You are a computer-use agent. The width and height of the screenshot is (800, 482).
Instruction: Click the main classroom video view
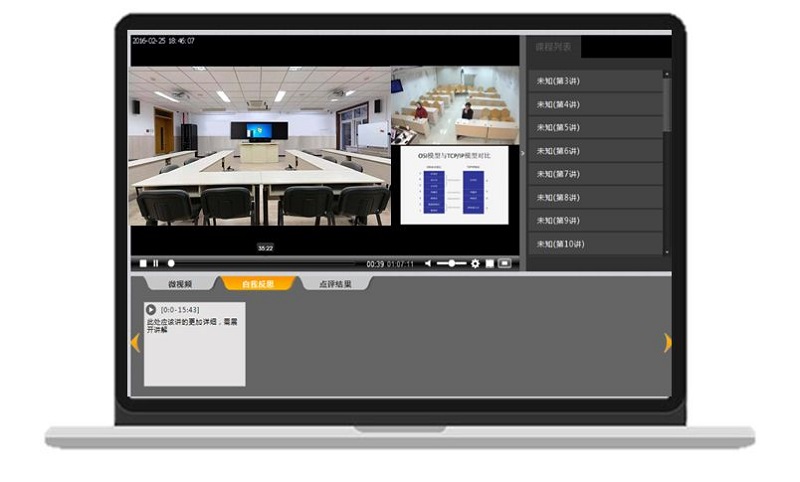(260, 146)
